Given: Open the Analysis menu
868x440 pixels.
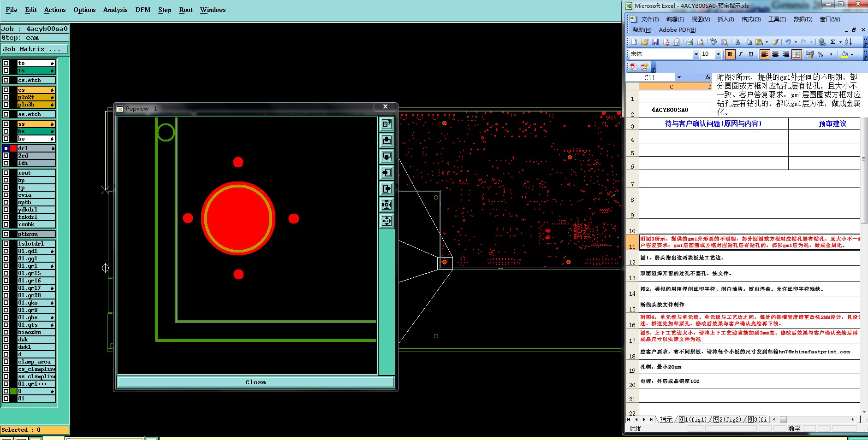Looking at the screenshot, I should (x=115, y=10).
